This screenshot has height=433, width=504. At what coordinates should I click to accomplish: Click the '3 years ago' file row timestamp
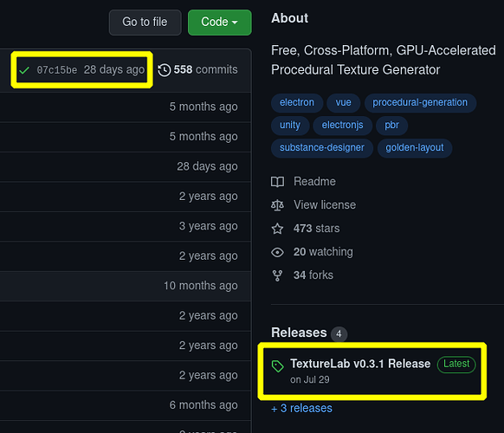(x=209, y=226)
